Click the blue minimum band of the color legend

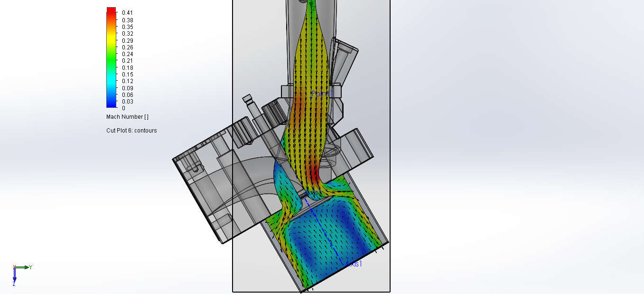(x=112, y=105)
